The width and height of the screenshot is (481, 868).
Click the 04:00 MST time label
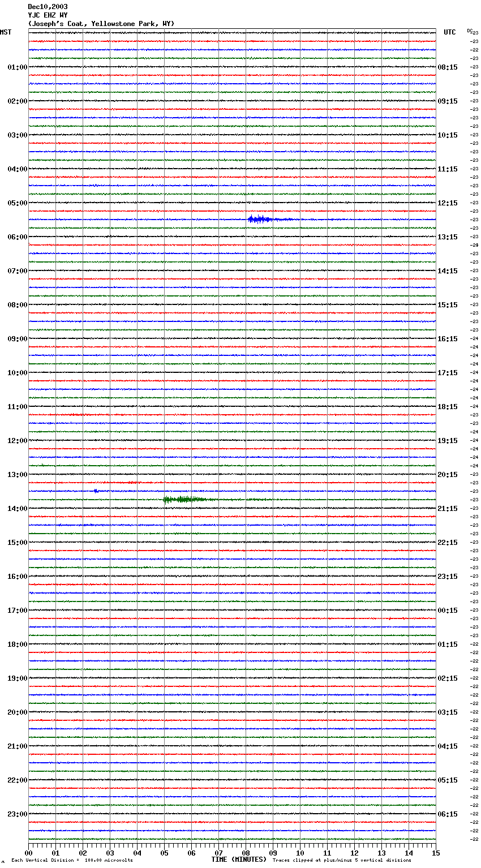(x=18, y=169)
